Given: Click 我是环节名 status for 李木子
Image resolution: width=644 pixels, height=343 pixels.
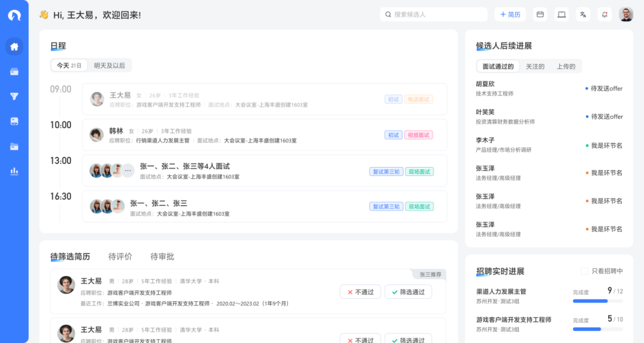Looking at the screenshot, I should coord(604,146).
